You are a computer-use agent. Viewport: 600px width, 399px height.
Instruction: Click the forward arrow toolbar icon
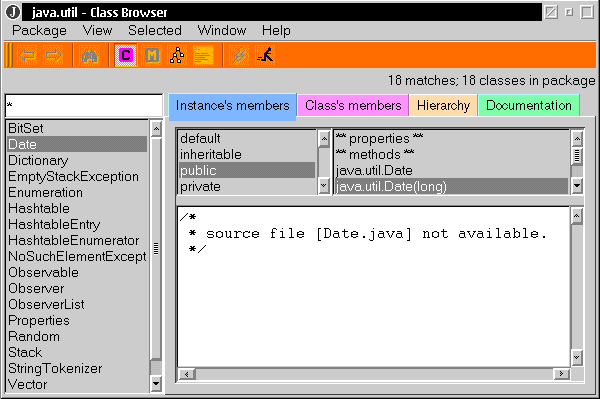[x=53, y=56]
